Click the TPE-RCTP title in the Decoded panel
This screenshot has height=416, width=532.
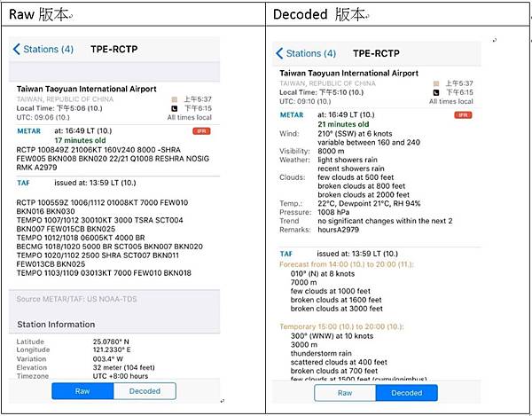pos(376,53)
